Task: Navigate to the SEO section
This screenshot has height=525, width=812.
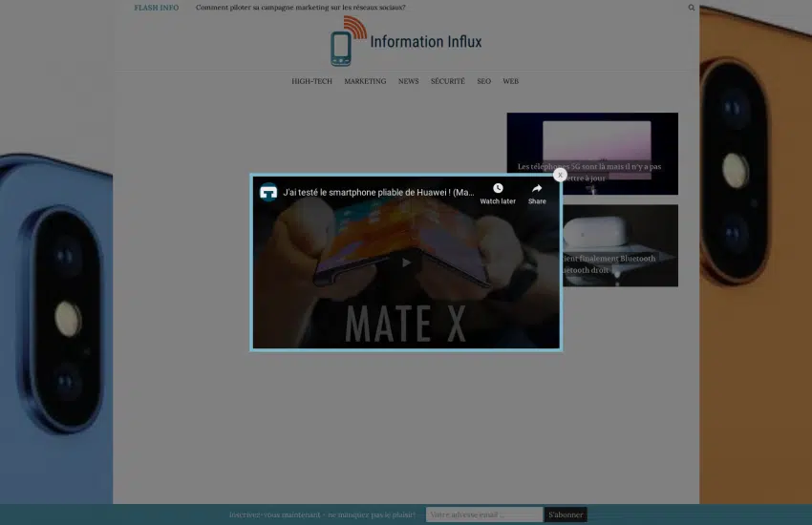Action: coord(483,81)
